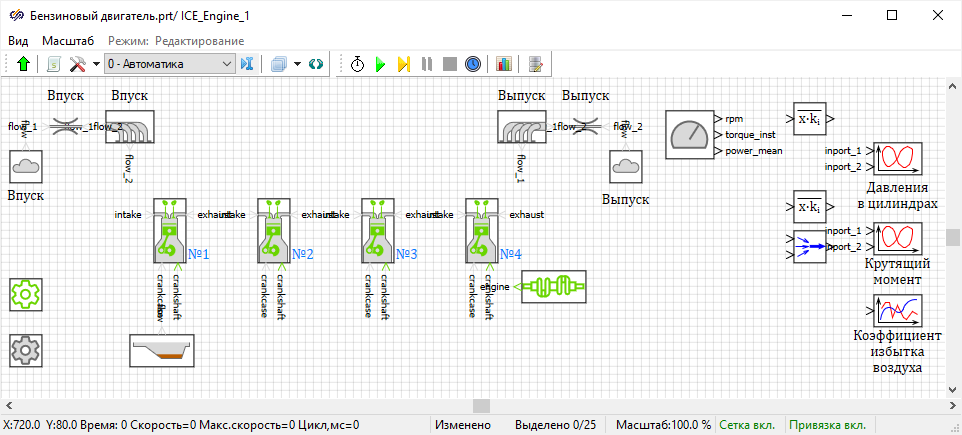Select the tachometer gauge block

click(x=687, y=133)
